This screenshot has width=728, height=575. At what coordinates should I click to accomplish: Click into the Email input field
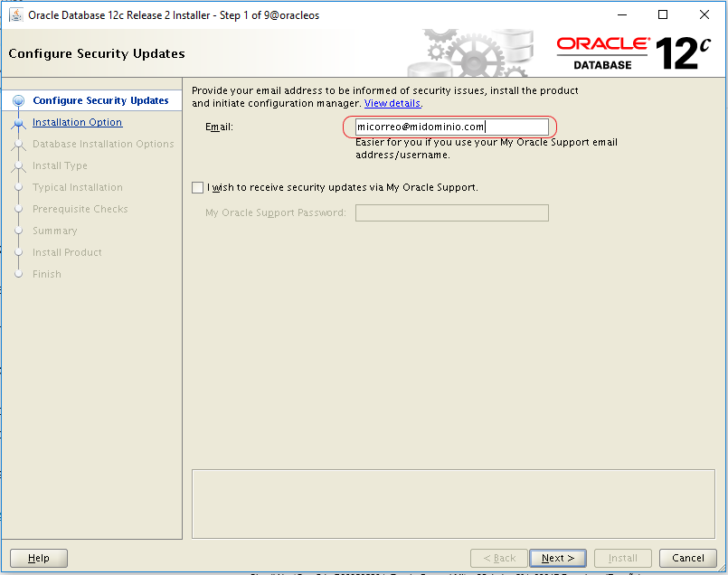point(452,127)
